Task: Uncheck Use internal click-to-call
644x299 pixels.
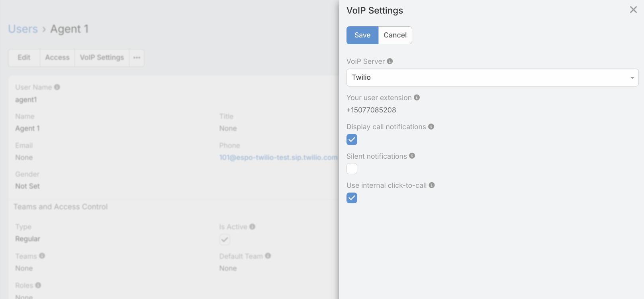Action: tap(352, 198)
